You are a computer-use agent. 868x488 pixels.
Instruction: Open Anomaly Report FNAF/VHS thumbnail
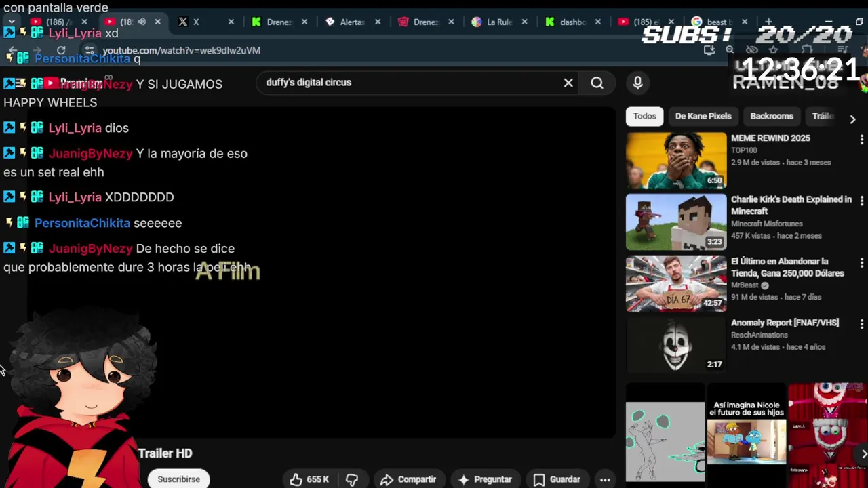[676, 346]
